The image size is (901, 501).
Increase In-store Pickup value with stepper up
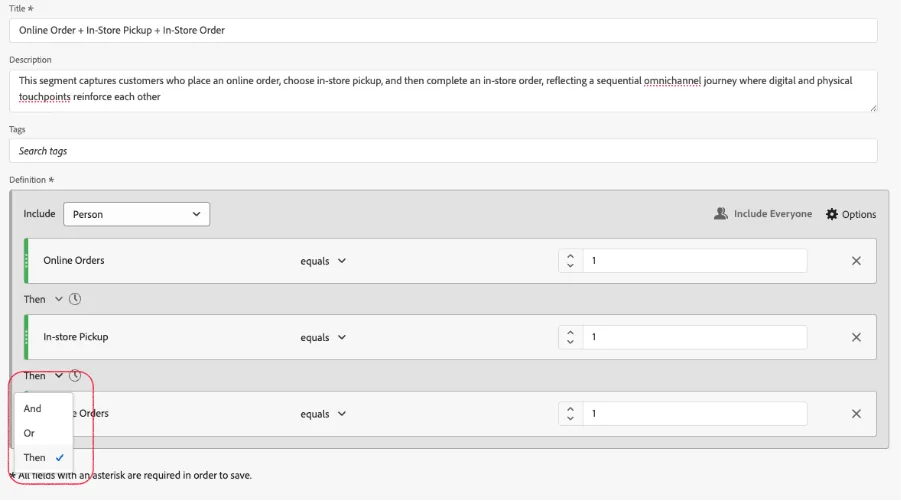coord(570,332)
